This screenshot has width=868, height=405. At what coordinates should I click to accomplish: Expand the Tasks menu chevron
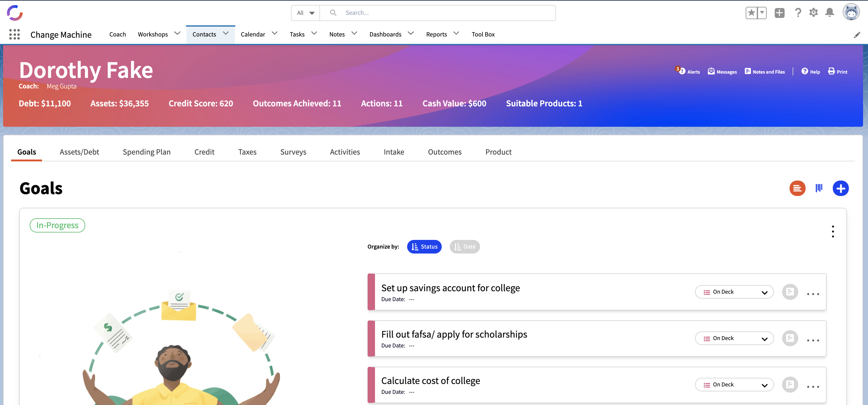click(x=314, y=33)
